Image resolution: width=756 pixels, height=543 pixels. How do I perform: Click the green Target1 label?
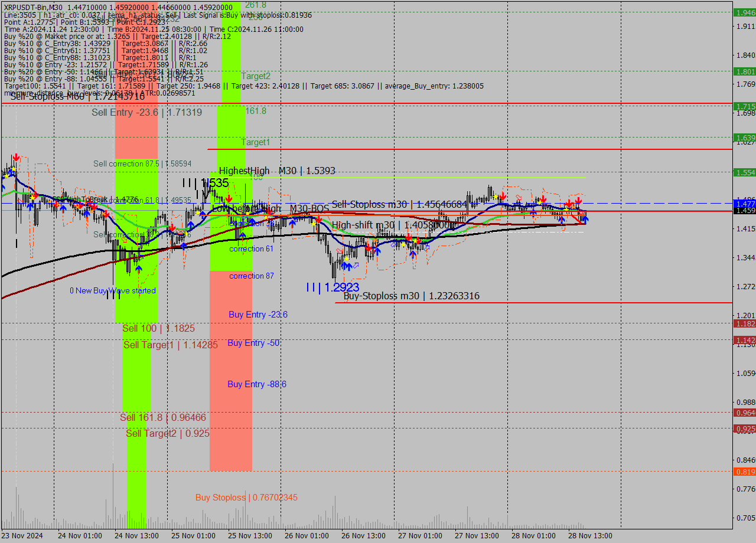coord(256,142)
